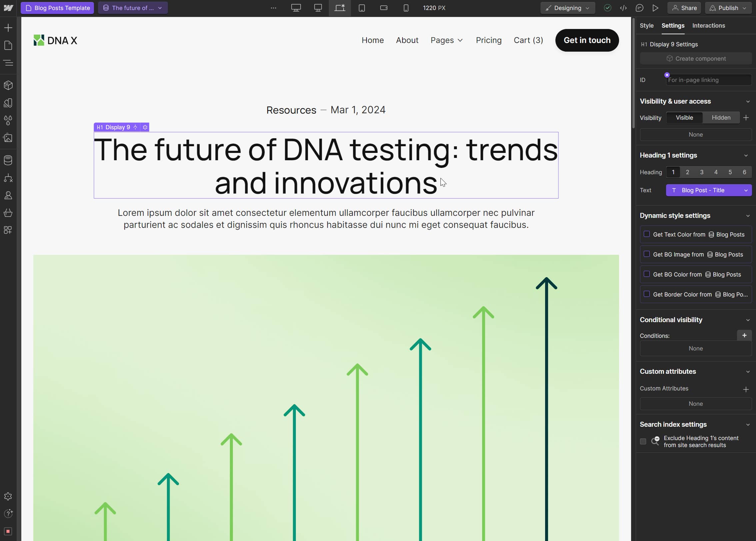Switch to the tablet breakpoint
Viewport: 756px width, 541px height.
362,8
